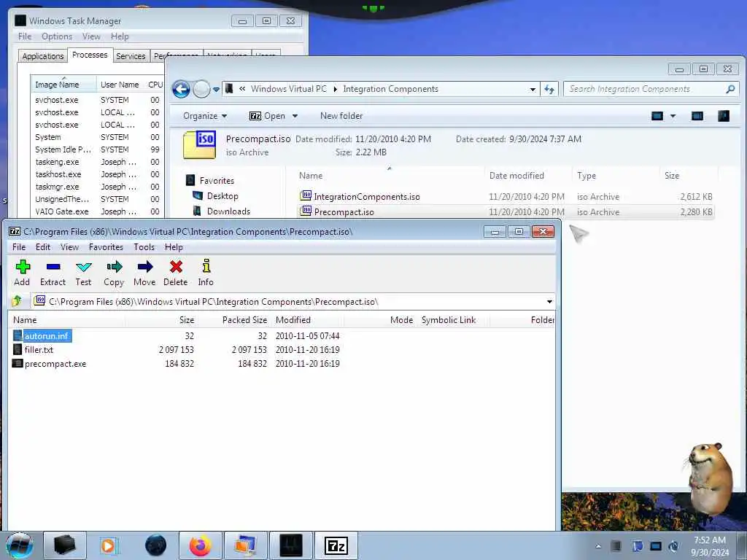Click Favorites in the Explorer navigation pane
Image resolution: width=747 pixels, height=560 pixels.
[x=217, y=181]
